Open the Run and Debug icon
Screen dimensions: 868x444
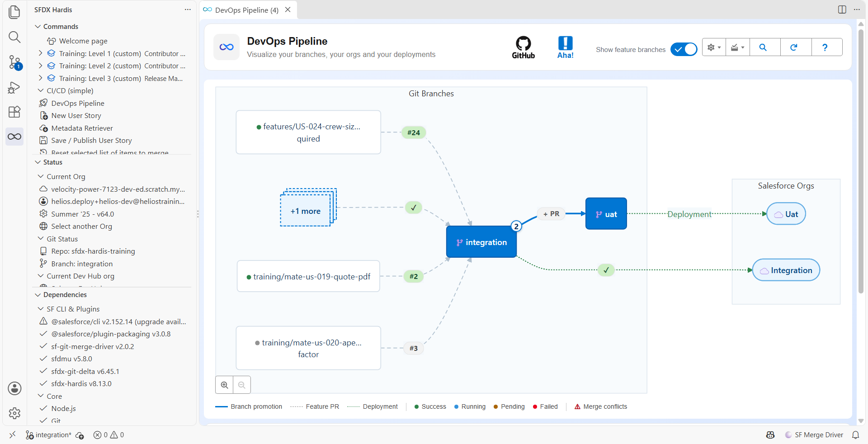(x=14, y=87)
